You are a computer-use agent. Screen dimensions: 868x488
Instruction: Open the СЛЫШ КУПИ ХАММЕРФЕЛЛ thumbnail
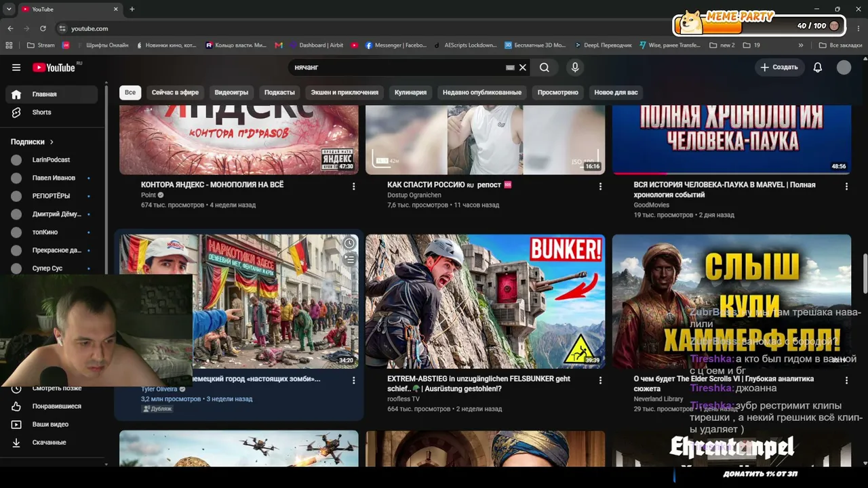732,302
